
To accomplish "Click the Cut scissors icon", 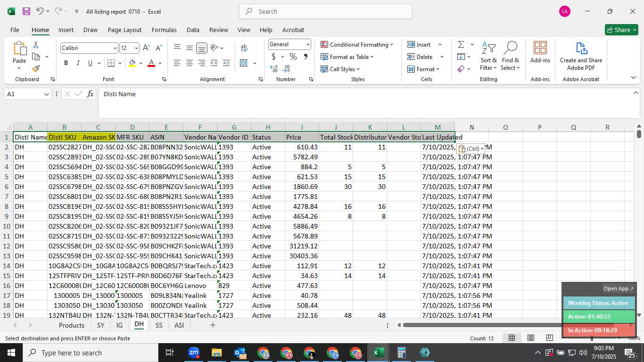I will 36,45.
